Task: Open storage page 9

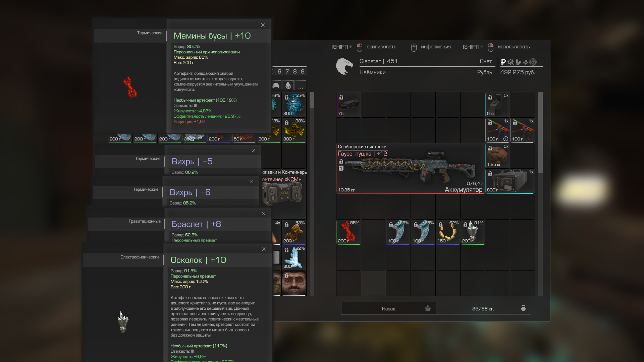Action: (x=303, y=72)
